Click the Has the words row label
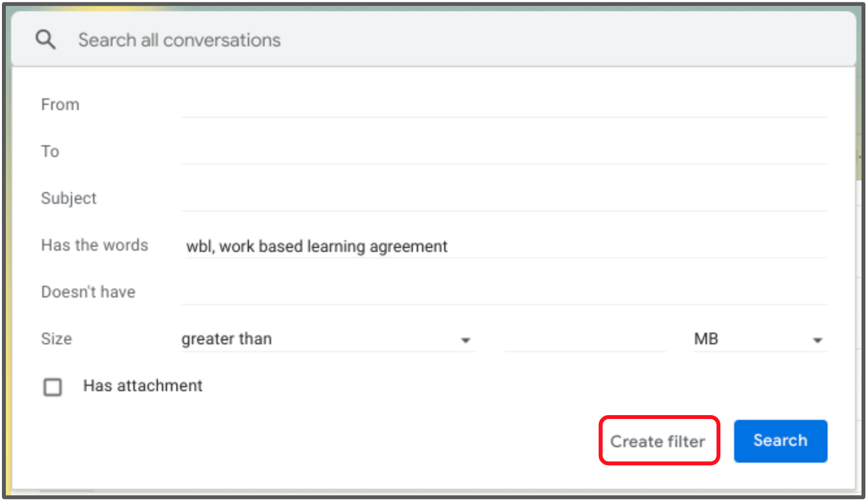 click(x=94, y=245)
